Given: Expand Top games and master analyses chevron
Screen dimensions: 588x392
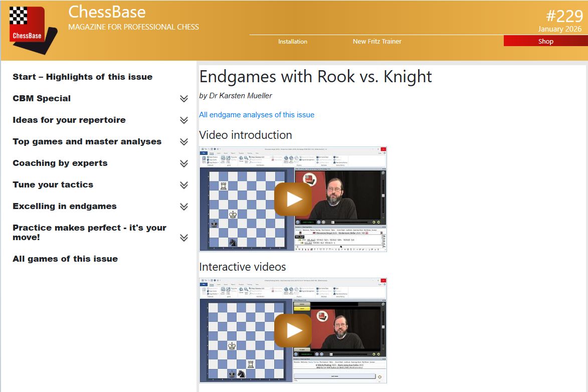Looking at the screenshot, I should (x=184, y=142).
